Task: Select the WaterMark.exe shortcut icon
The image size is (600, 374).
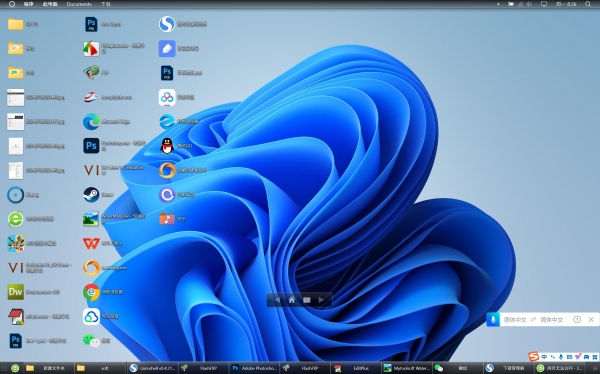Action: [91, 219]
